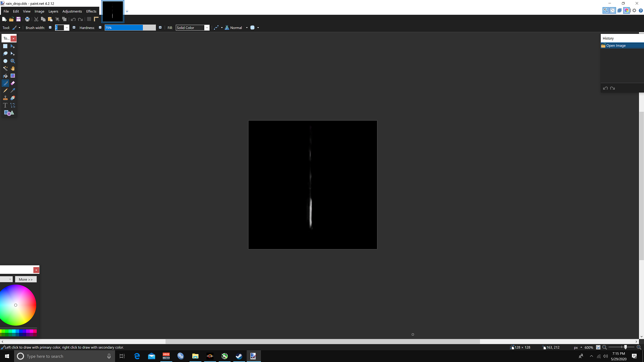Toggle the History window button
Viewport: 644px width, 362px height.
(x=612, y=10)
